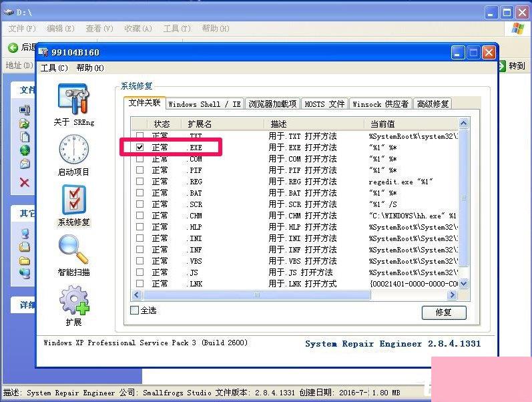Check the .REG row checkbox
The width and height of the screenshot is (532, 402).
(140, 182)
